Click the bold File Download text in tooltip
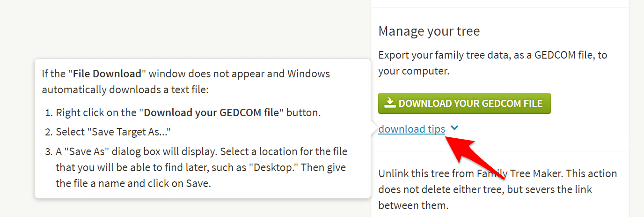644x217 pixels. point(107,74)
